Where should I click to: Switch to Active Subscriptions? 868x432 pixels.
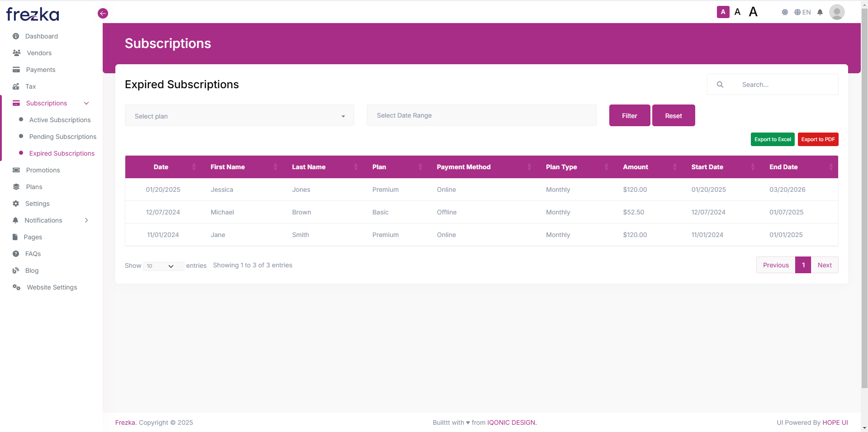tap(60, 120)
